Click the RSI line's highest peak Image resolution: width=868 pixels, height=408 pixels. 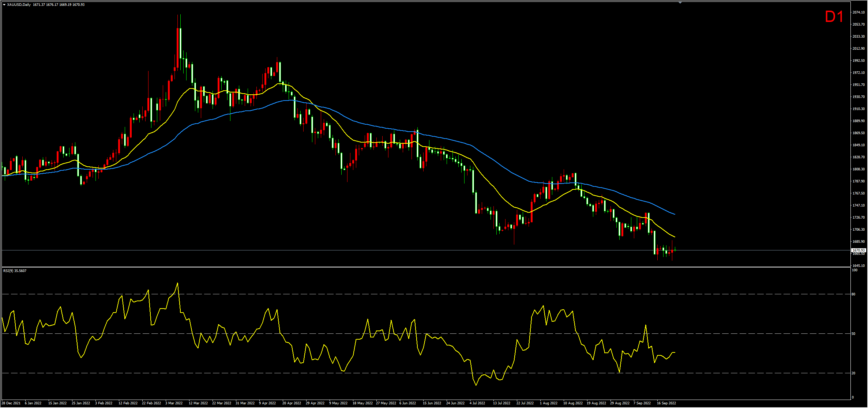[177, 283]
